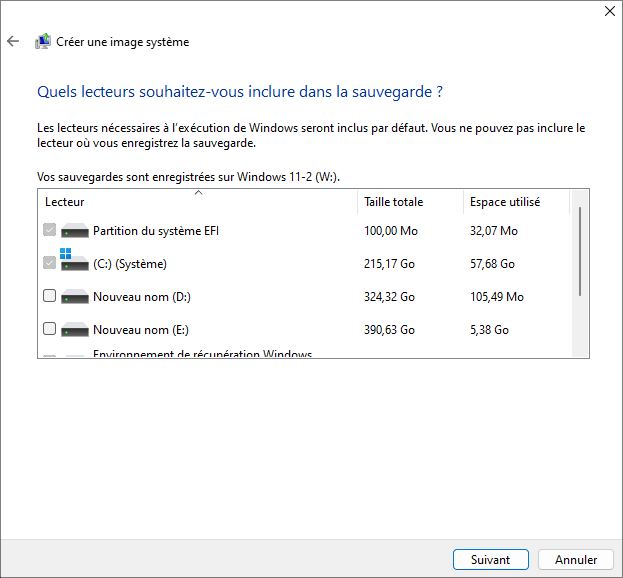The width and height of the screenshot is (623, 578).
Task: Click the D: drive icon
Action: [75, 297]
